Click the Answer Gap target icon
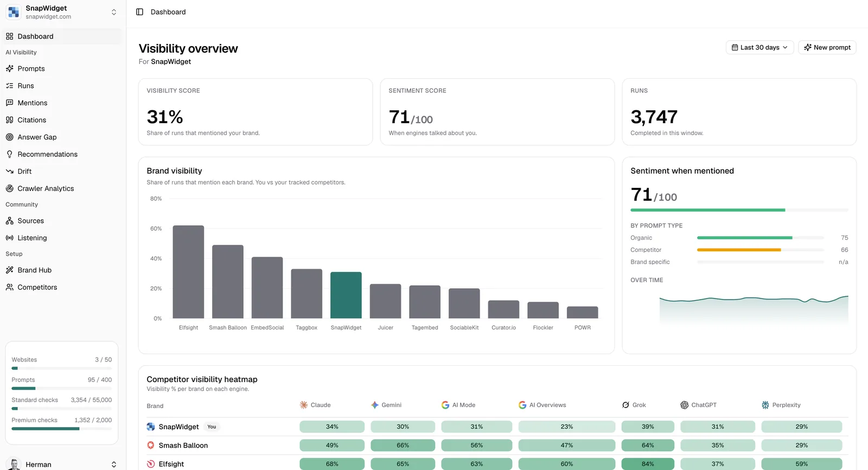The image size is (868, 470). 9,137
